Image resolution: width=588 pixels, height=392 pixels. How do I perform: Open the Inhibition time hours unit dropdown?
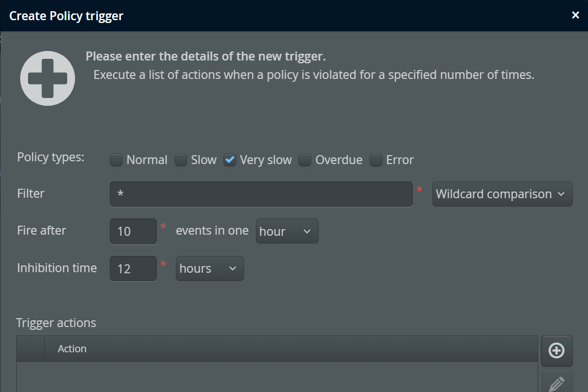(209, 269)
